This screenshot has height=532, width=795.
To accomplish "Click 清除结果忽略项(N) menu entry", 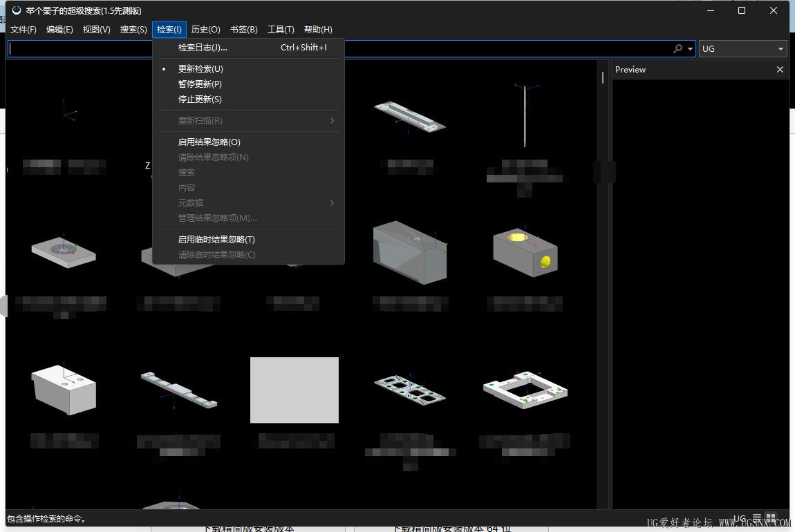I will click(248, 157).
